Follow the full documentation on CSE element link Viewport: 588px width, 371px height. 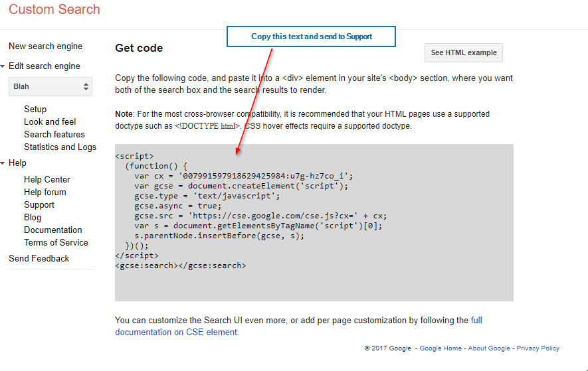point(176,332)
